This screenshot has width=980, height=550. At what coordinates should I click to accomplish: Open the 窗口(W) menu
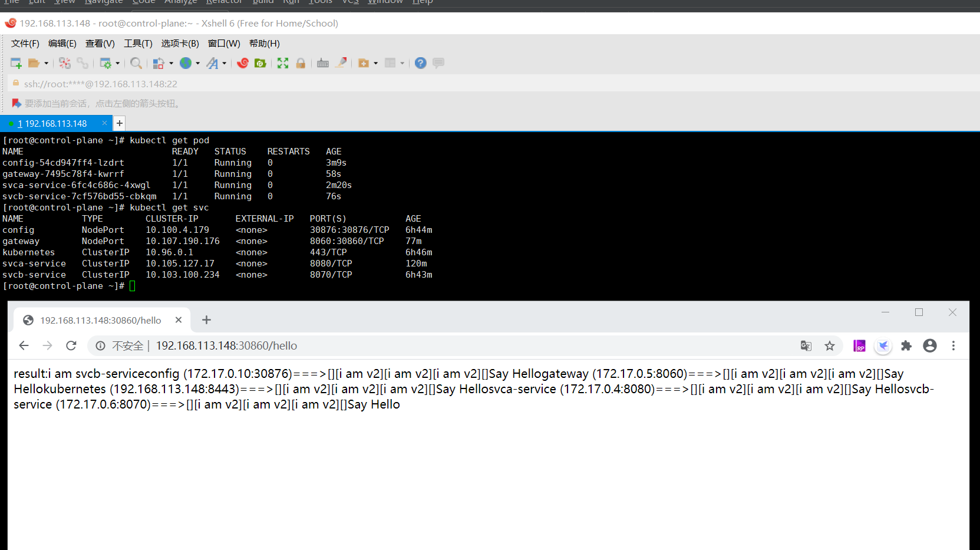pos(224,44)
